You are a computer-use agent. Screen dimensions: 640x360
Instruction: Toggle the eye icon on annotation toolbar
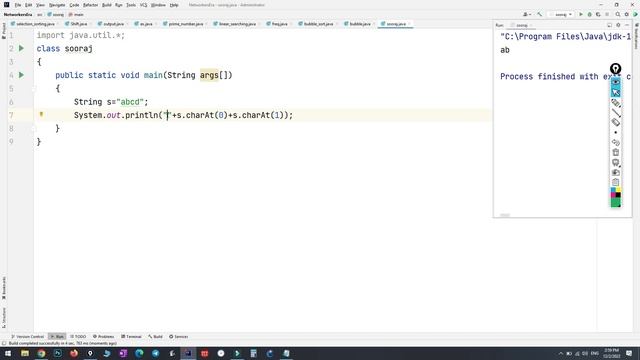pos(616,82)
